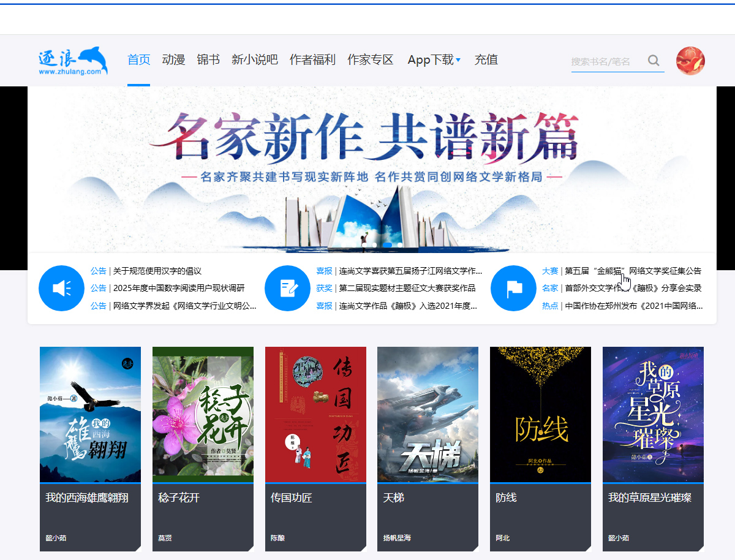735x560 pixels.
Task: Click the blue pen news icon
Action: 287,288
